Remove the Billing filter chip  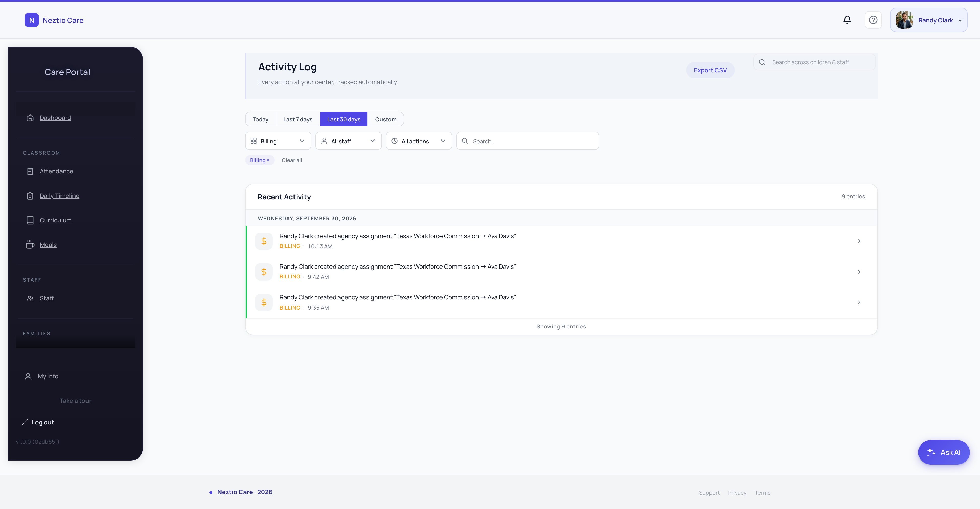coord(268,160)
